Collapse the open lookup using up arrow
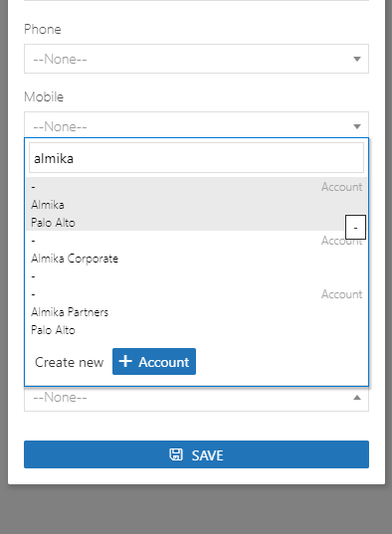This screenshot has width=392, height=534. [x=357, y=398]
